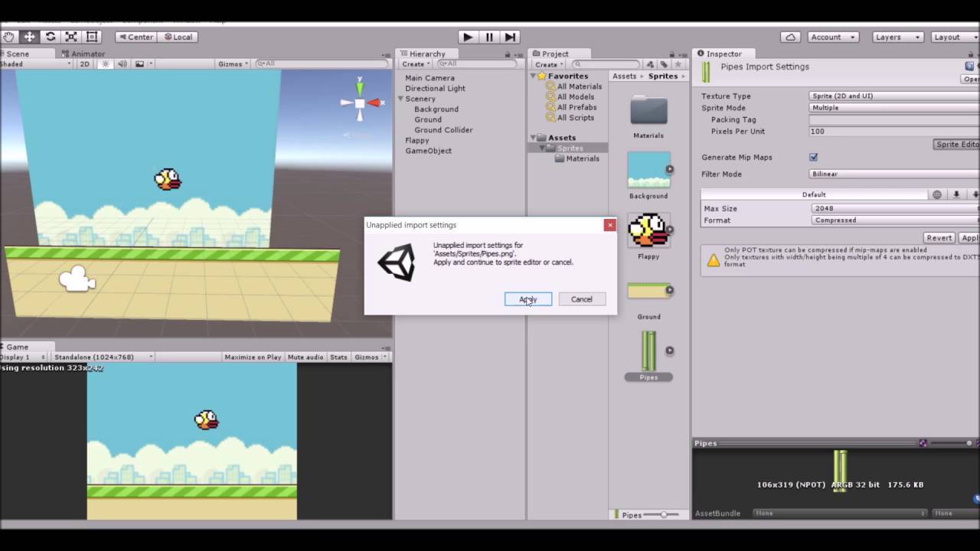Adjust the Project thumbnail size slider
980x551 pixels.
coord(665,515)
